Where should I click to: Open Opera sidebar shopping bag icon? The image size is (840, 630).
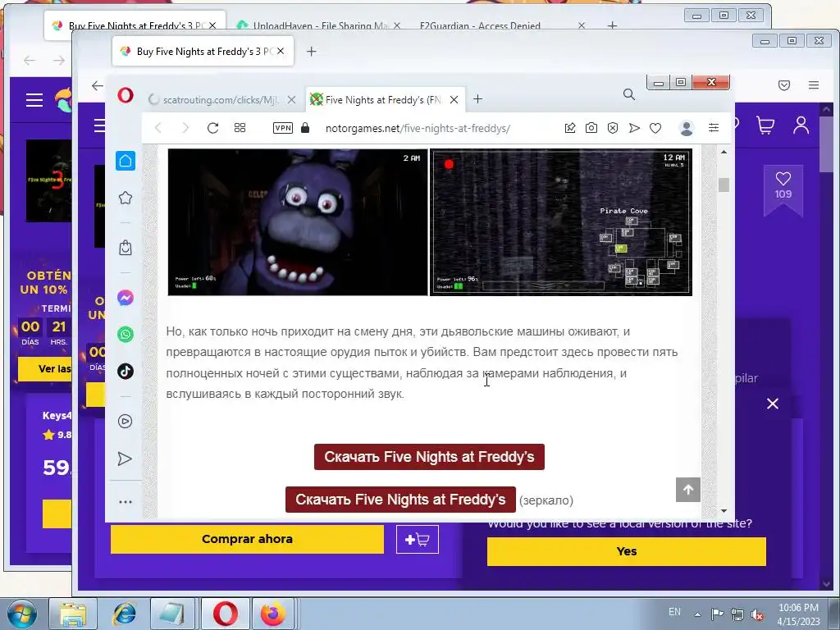[x=126, y=248]
